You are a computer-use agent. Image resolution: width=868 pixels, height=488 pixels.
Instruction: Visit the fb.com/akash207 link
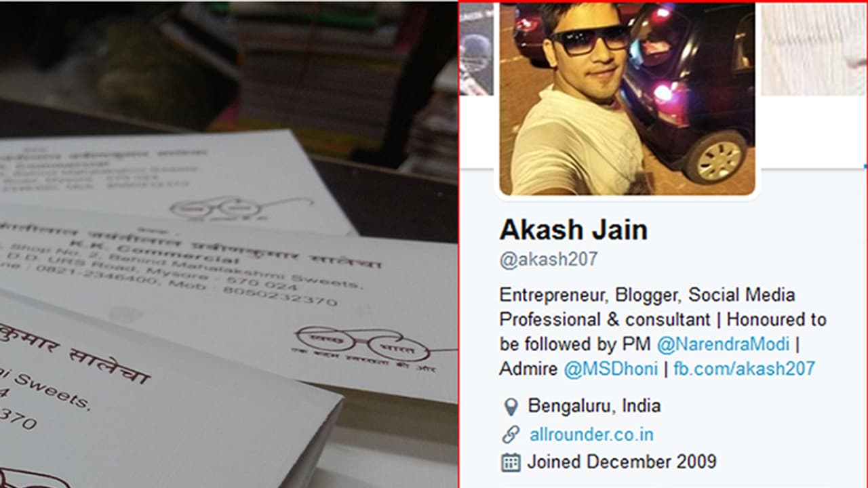coord(744,369)
